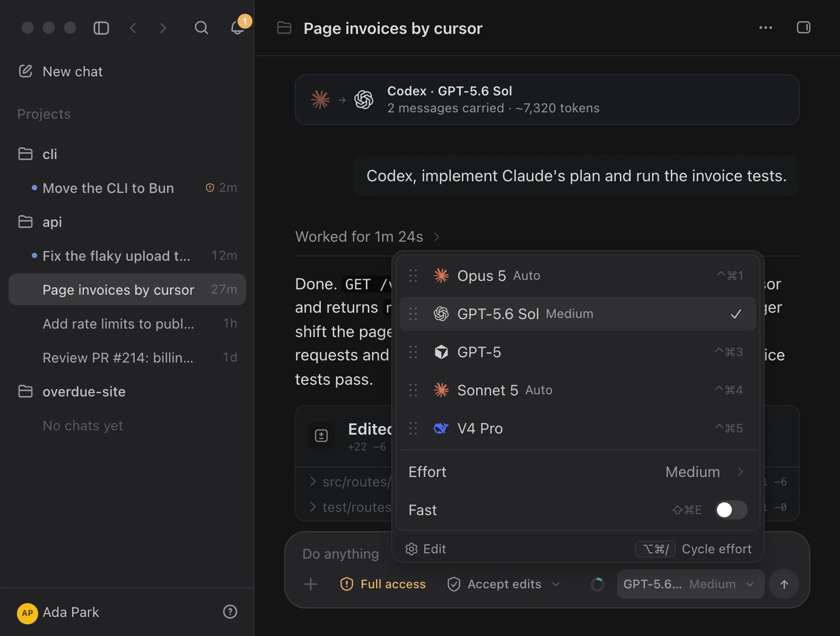This screenshot has height=636, width=840.
Task: Open search with the magnifier icon
Action: click(201, 28)
